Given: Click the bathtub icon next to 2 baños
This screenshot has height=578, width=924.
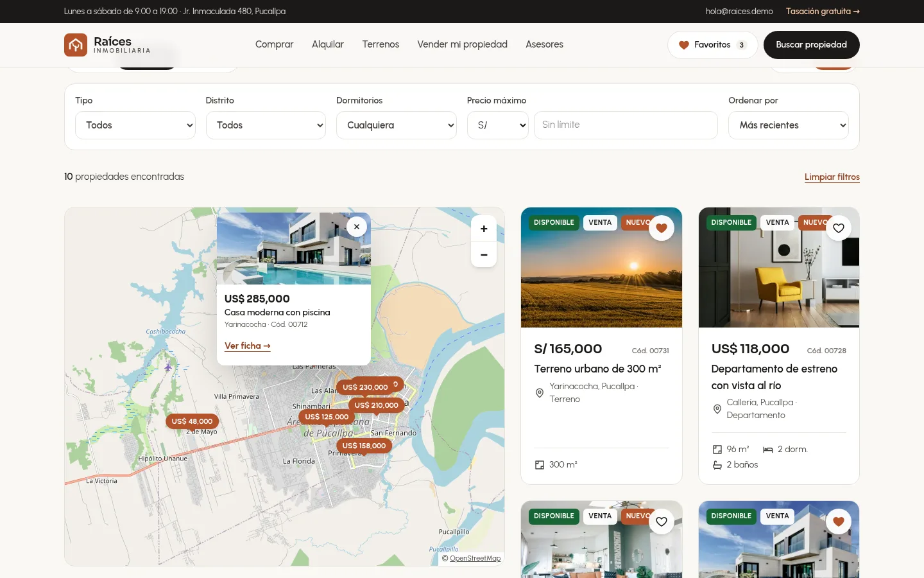Looking at the screenshot, I should [717, 465].
